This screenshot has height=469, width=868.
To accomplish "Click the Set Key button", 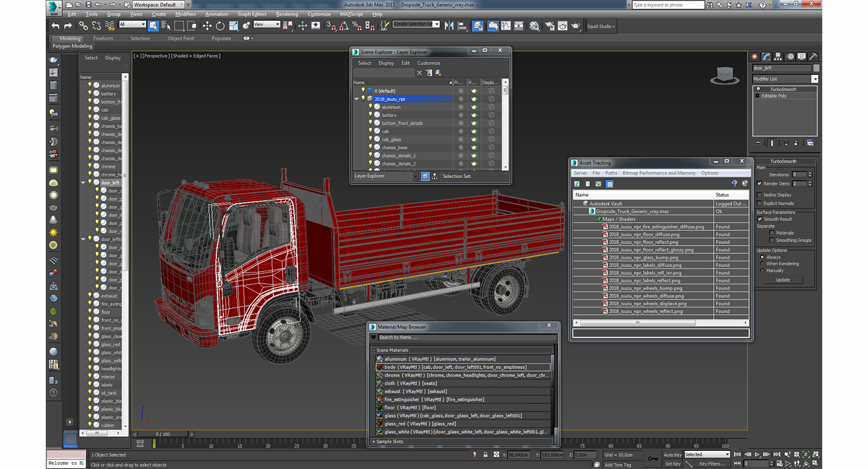I will tap(673, 464).
